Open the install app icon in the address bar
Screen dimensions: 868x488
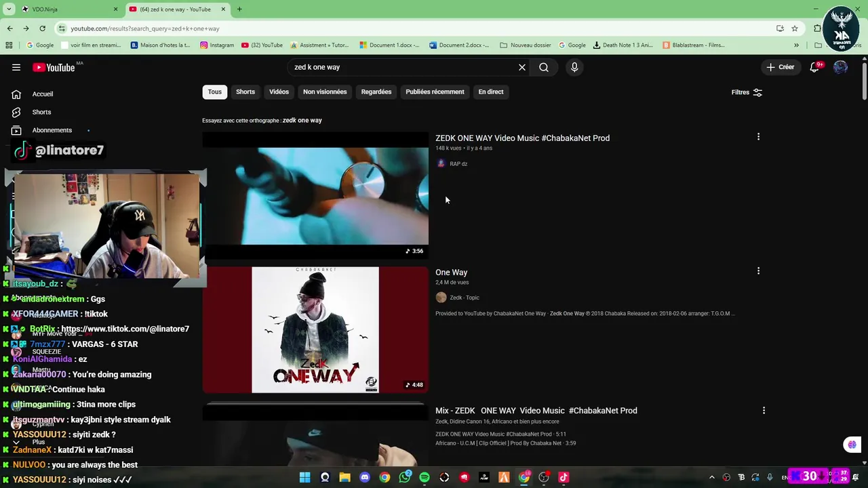point(780,28)
